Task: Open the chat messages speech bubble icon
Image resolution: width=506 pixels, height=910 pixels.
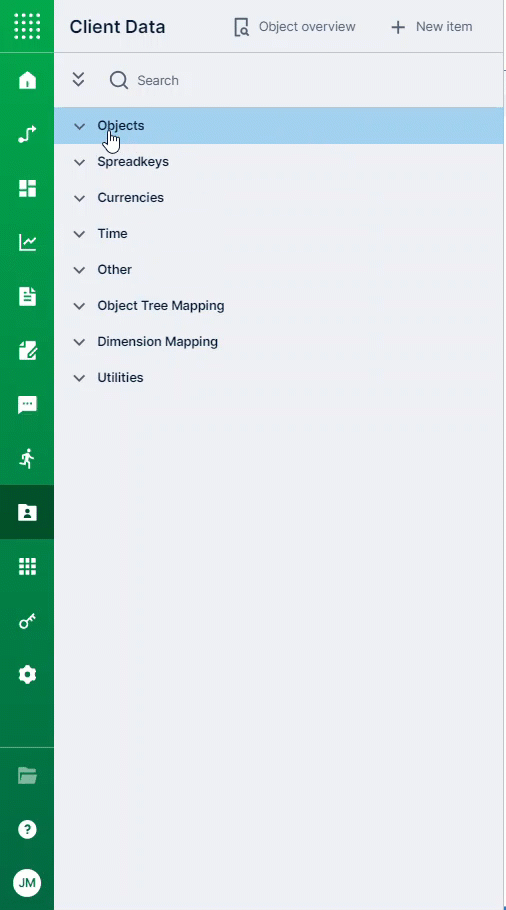Action: pyautogui.click(x=27, y=405)
